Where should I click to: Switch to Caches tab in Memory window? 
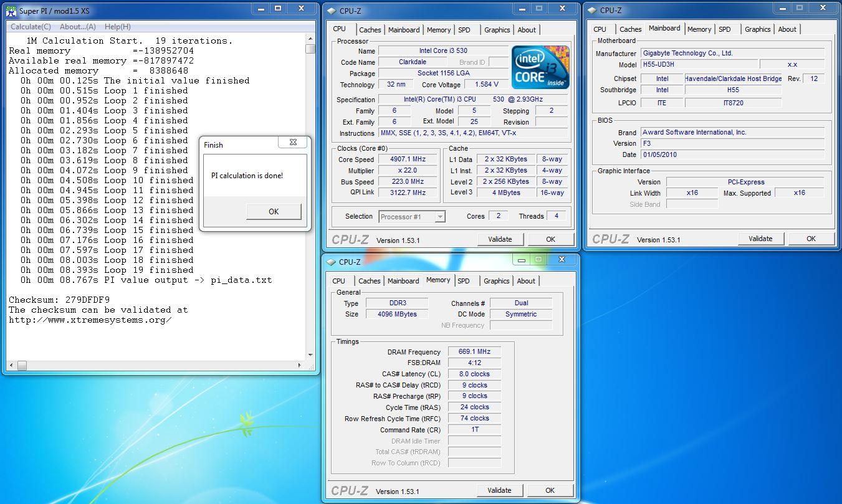coord(370,281)
